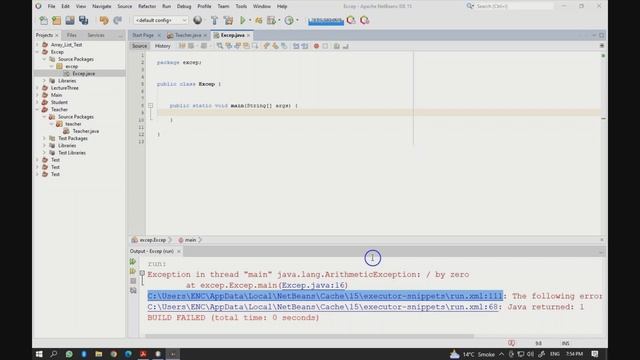Collapse the main method code fold
Image resolution: width=640 pixels, height=360 pixels.
point(151,106)
